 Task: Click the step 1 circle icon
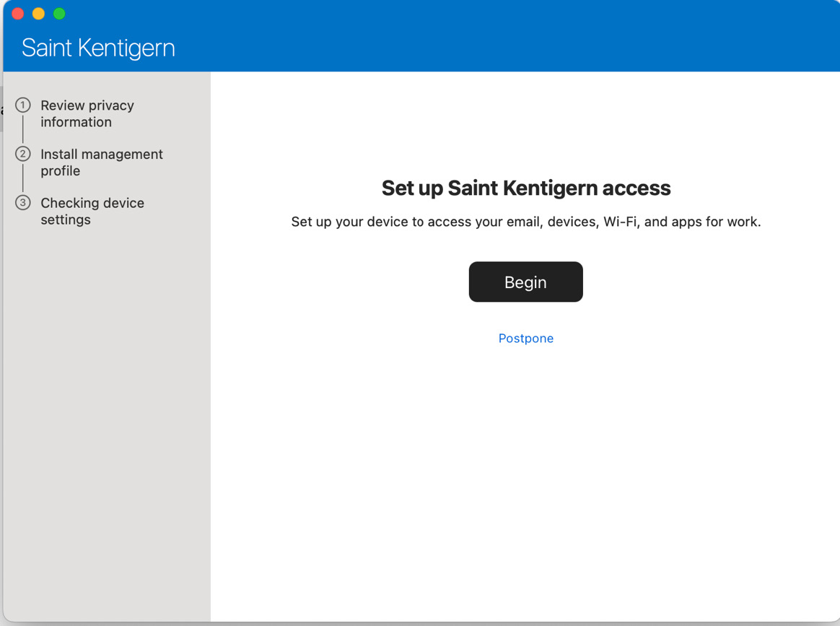tap(22, 105)
